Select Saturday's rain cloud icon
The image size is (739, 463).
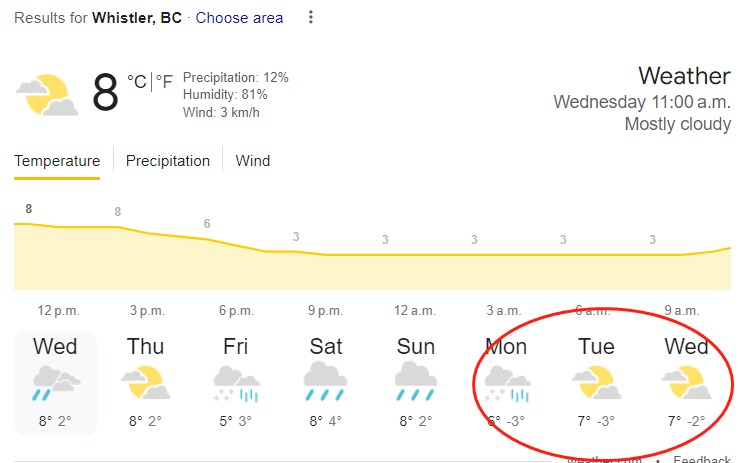(x=325, y=381)
